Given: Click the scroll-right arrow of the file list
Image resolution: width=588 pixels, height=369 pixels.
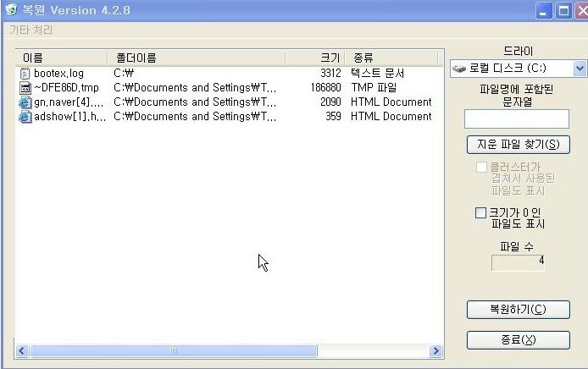Looking at the screenshot, I should click(x=435, y=351).
